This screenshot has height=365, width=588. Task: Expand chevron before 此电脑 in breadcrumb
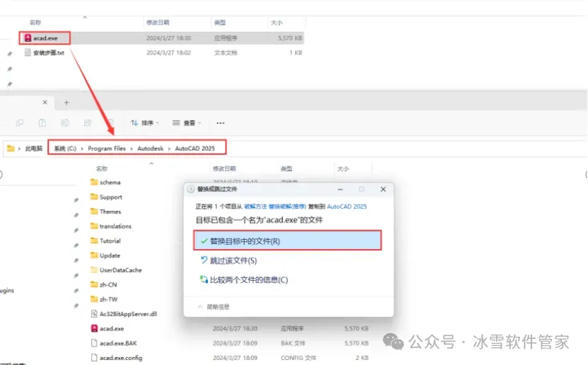tap(19, 149)
